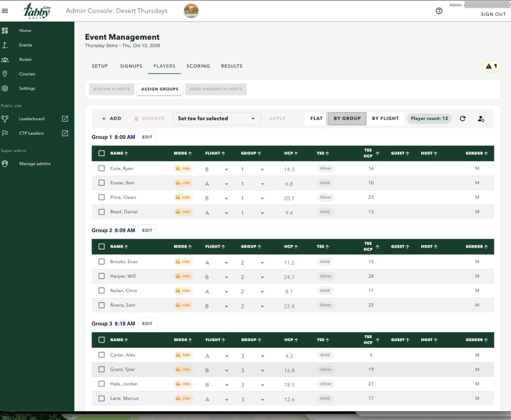Click the player sync icon beside refresh
Viewport: 511px width, 420px height.
pos(481,119)
